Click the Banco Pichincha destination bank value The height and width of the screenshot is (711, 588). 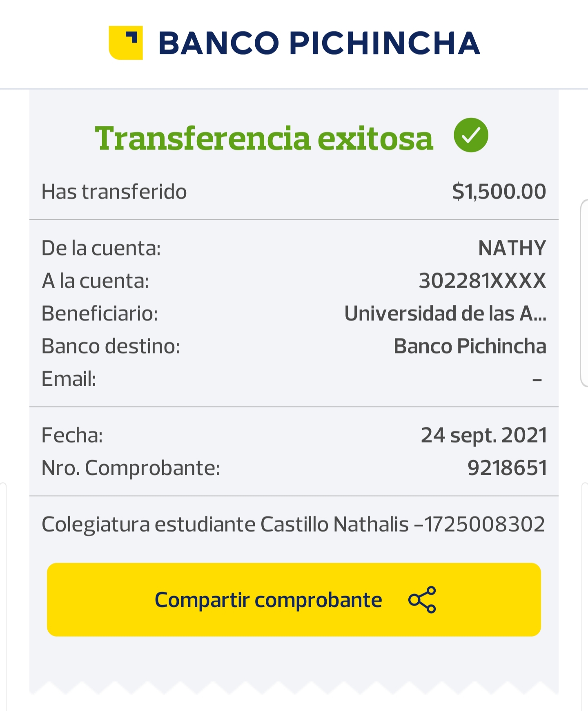click(x=470, y=346)
